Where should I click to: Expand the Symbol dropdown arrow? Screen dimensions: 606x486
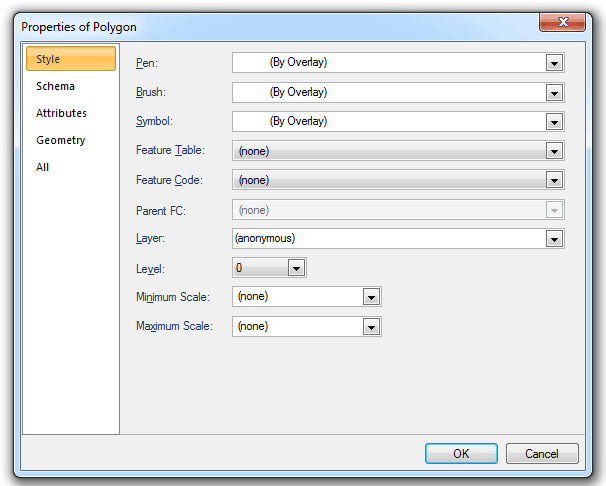[554, 122]
